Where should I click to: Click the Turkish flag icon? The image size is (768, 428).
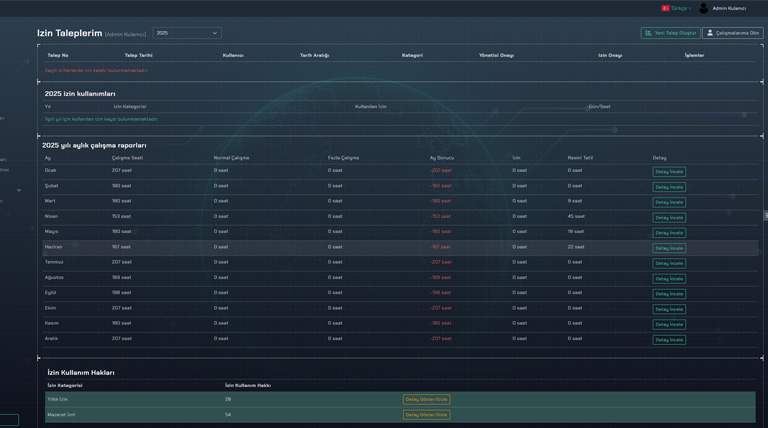(665, 8)
